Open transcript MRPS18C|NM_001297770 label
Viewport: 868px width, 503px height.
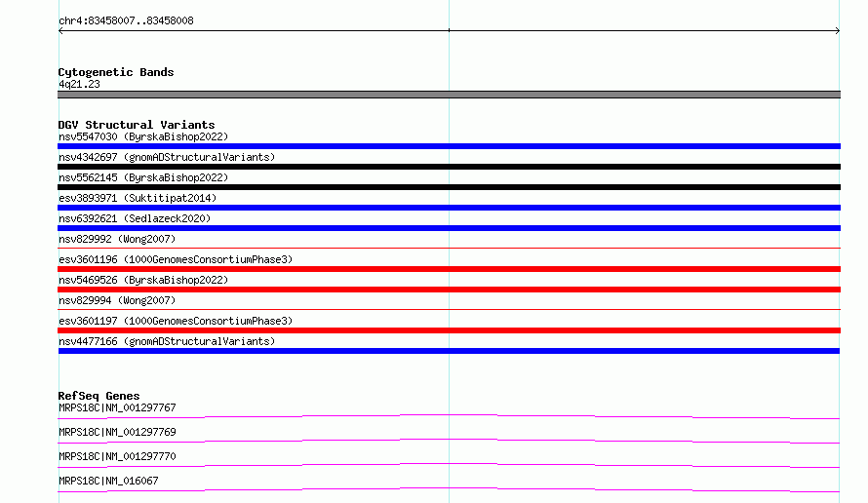coord(117,456)
